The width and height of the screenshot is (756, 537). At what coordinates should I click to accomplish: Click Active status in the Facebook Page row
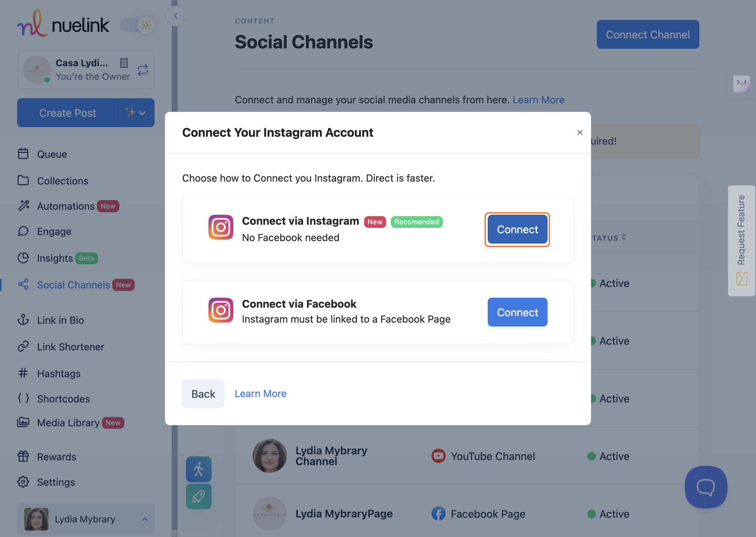(609, 514)
